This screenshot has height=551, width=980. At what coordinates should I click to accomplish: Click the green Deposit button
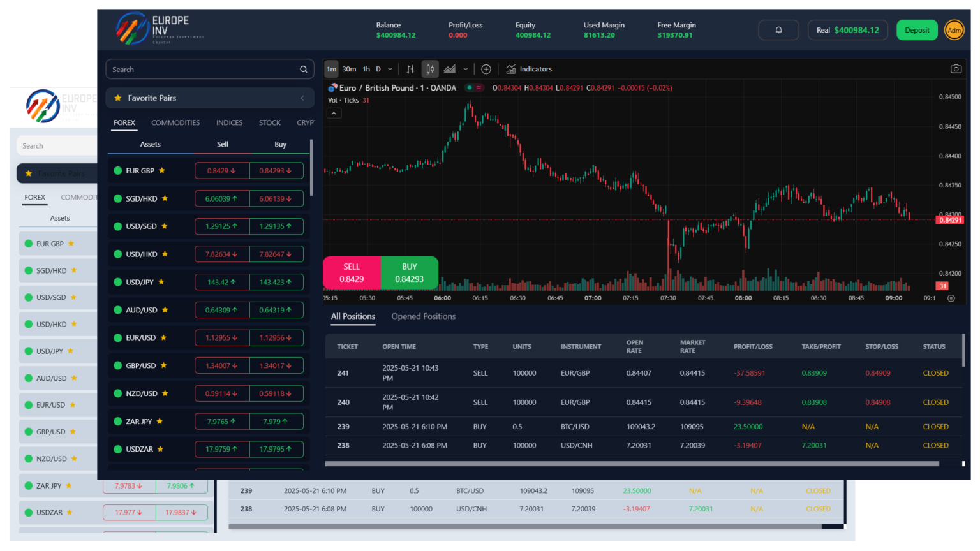[917, 30]
